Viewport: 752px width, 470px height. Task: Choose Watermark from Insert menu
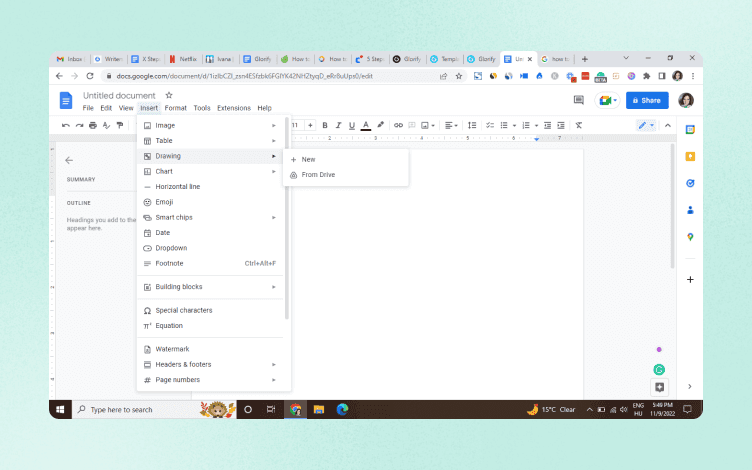tap(211, 350)
